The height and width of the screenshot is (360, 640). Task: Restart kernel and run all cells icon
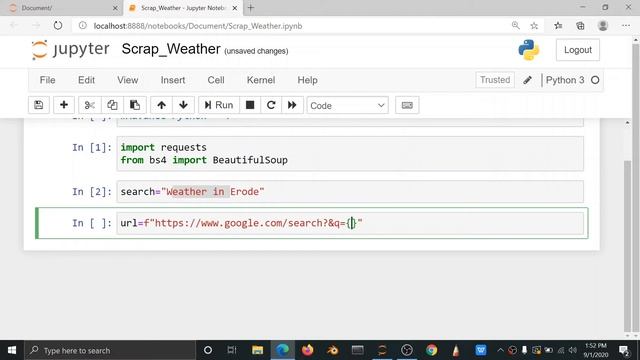[292, 105]
